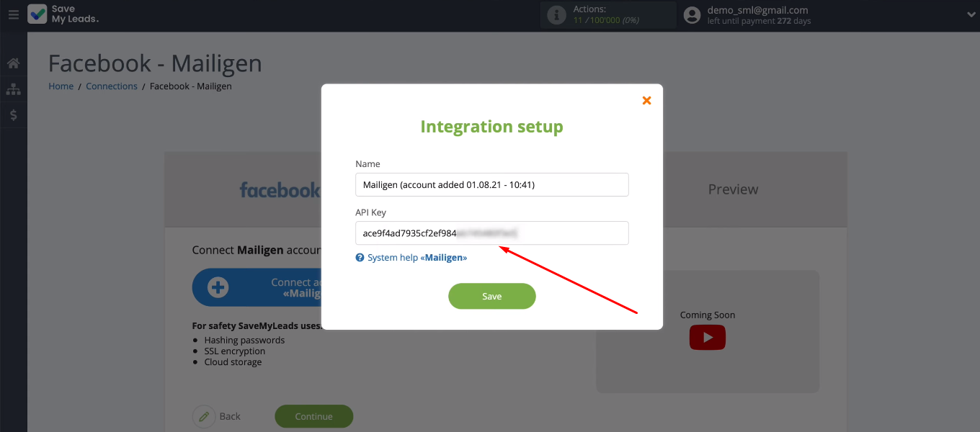Click Facebook - Mailigen page heading
The height and width of the screenshot is (432, 980).
(x=155, y=64)
